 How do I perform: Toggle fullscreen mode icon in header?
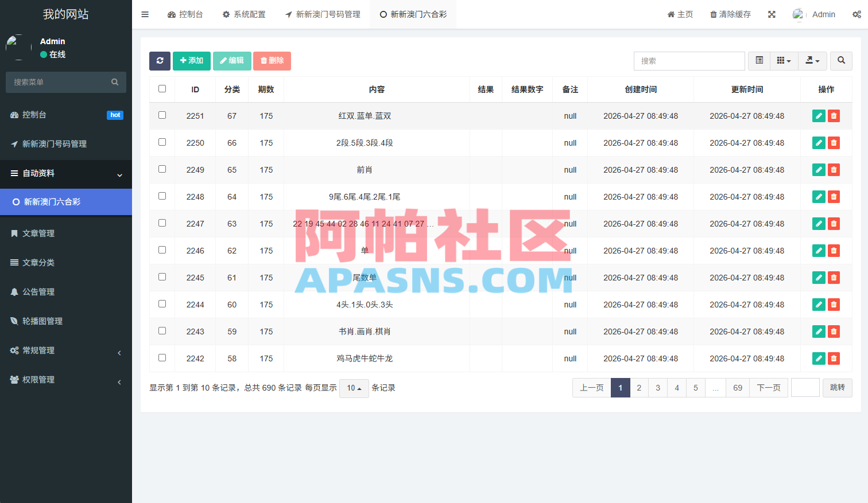772,14
